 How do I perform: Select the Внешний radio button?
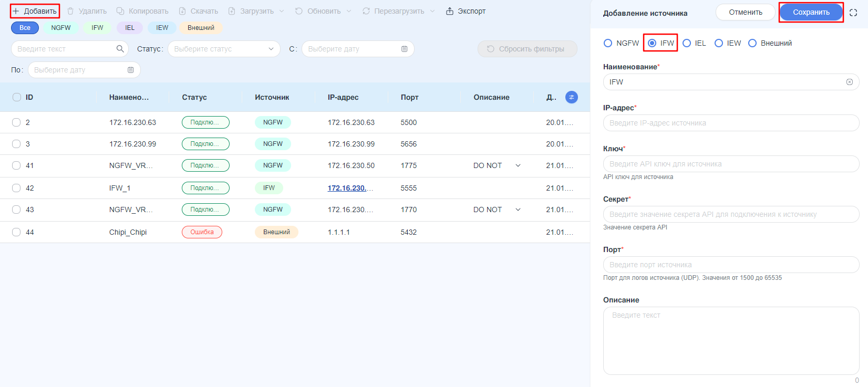coord(752,43)
